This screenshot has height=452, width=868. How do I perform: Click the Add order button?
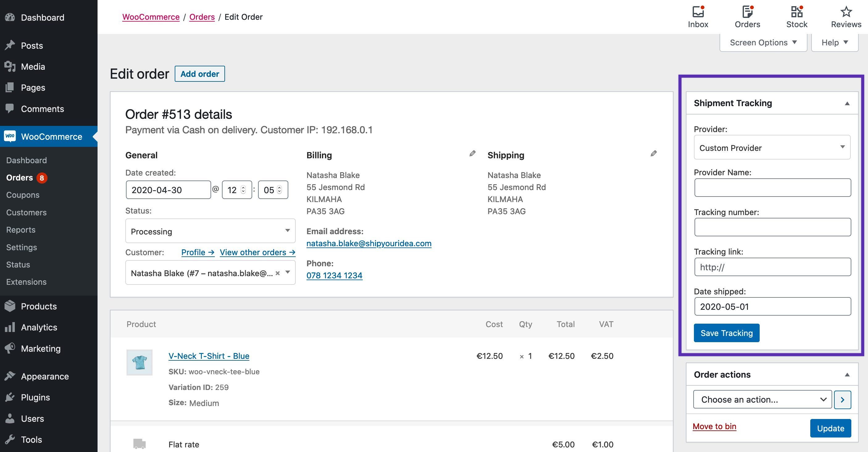click(200, 74)
